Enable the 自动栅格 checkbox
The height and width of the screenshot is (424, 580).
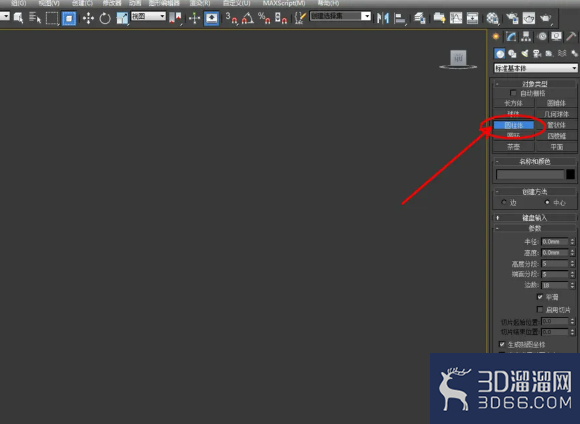[513, 93]
